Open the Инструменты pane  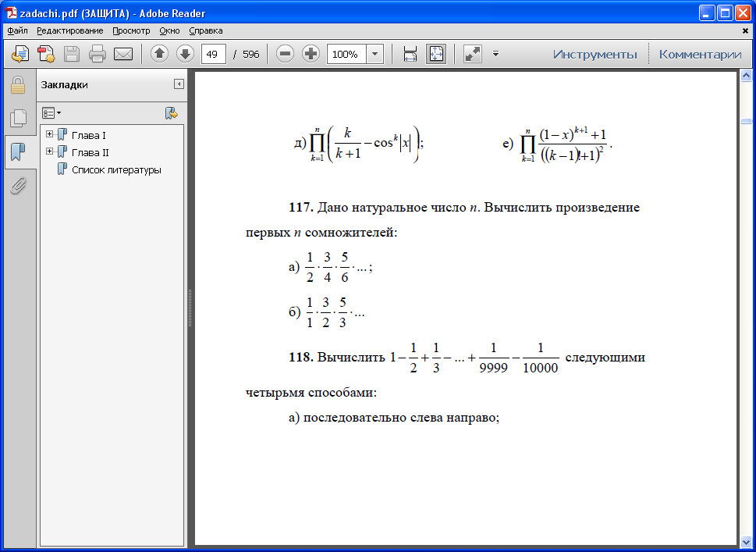[x=595, y=54]
